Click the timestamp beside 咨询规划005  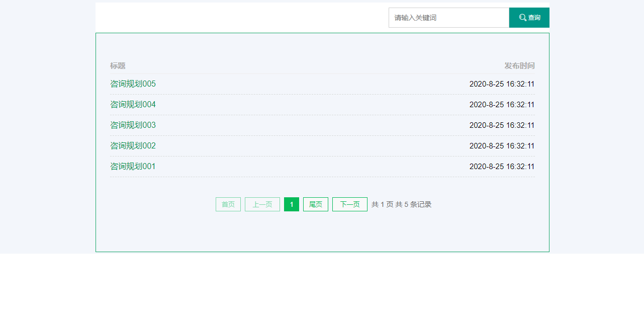click(x=502, y=84)
